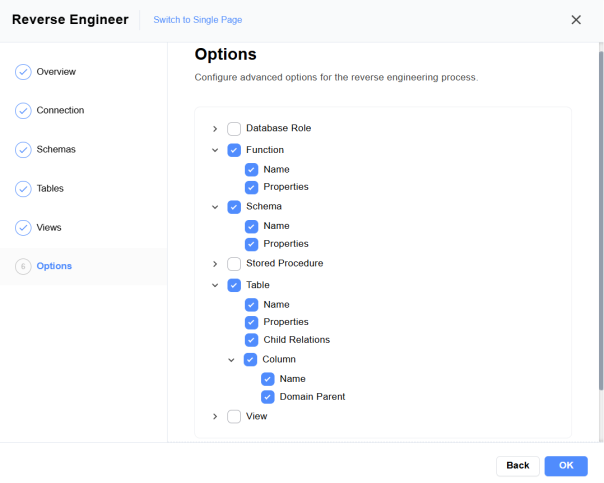Collapse the Schema node

pyautogui.click(x=215, y=207)
